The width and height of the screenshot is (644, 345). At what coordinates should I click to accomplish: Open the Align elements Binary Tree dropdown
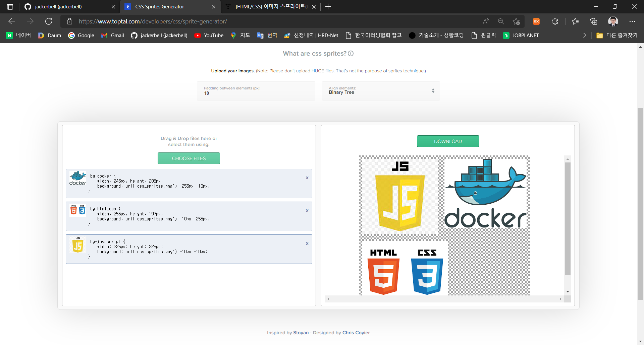(381, 91)
